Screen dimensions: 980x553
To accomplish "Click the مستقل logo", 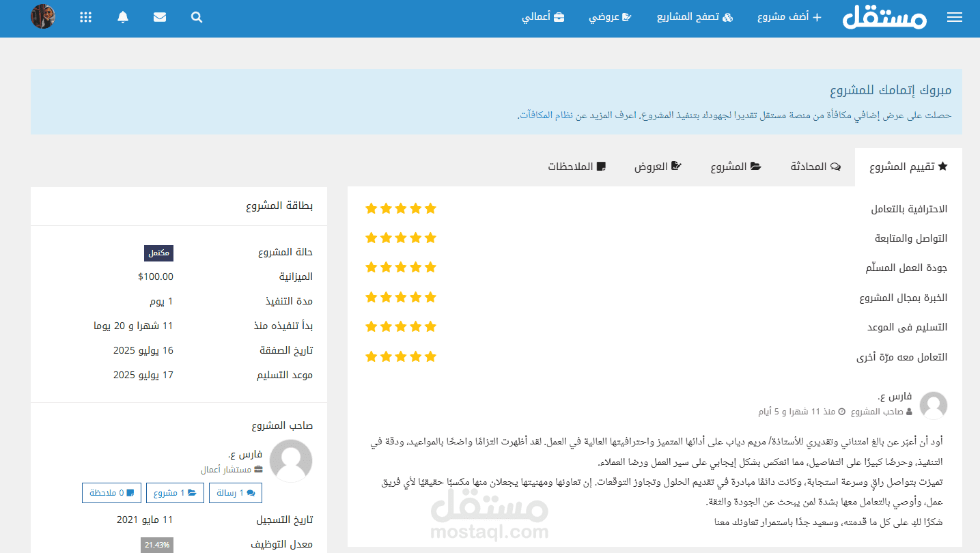I will coord(884,18).
